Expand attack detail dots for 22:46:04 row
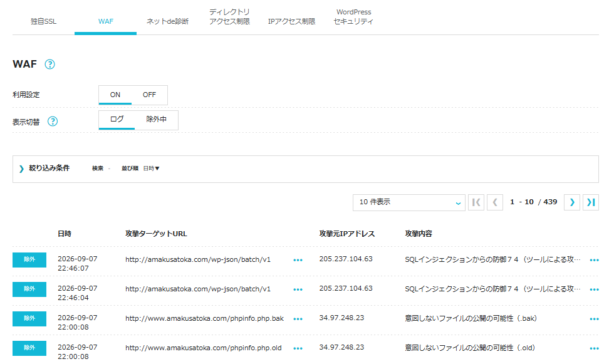This screenshot has height=364, width=609. coord(594,290)
